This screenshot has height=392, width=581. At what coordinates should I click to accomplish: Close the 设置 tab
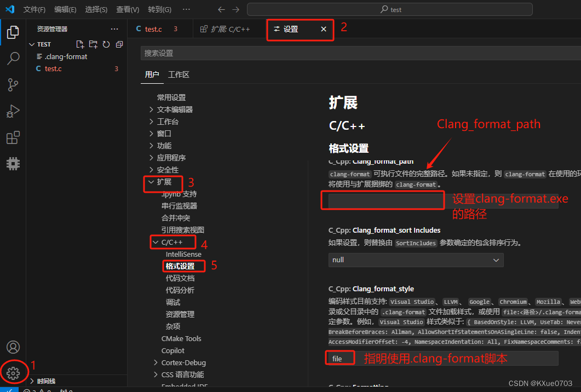click(324, 29)
